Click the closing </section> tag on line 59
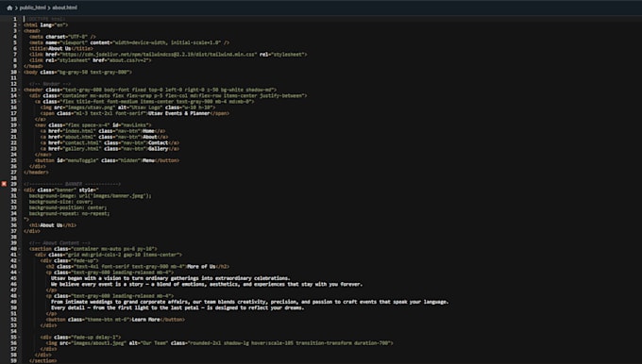The image size is (642, 364). click(43, 361)
